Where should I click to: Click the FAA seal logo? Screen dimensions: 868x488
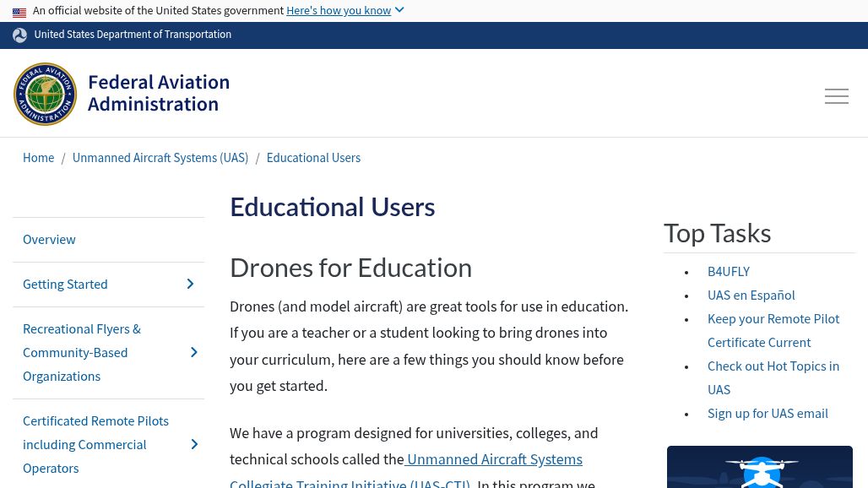point(46,95)
